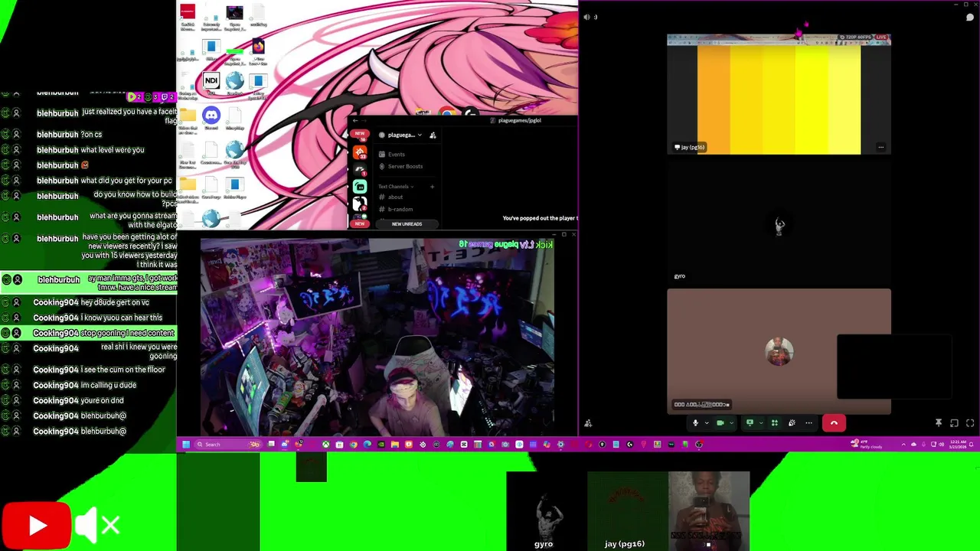This screenshot has width=980, height=551.
Task: Open Microsoft Store from the taskbar
Action: coord(339,444)
